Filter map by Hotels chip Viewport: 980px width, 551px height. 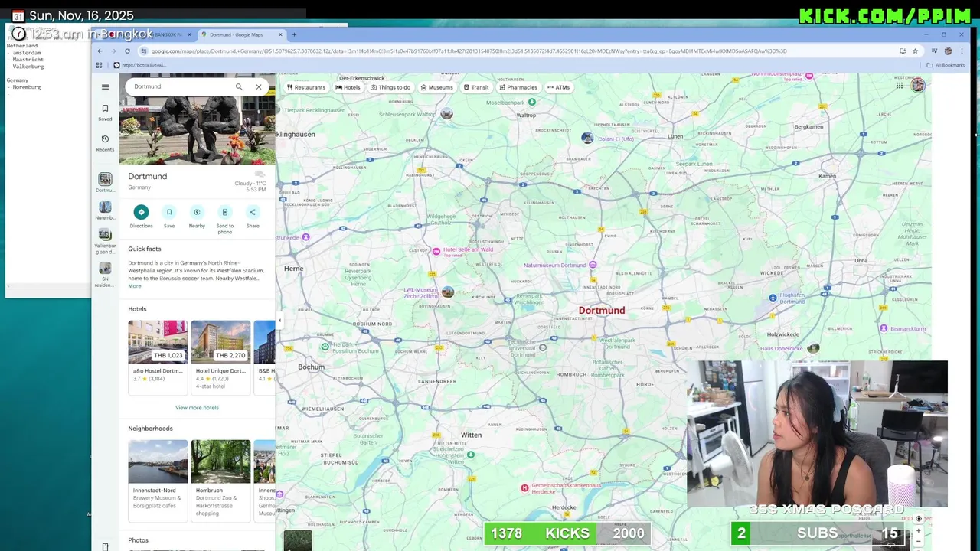pos(348,87)
